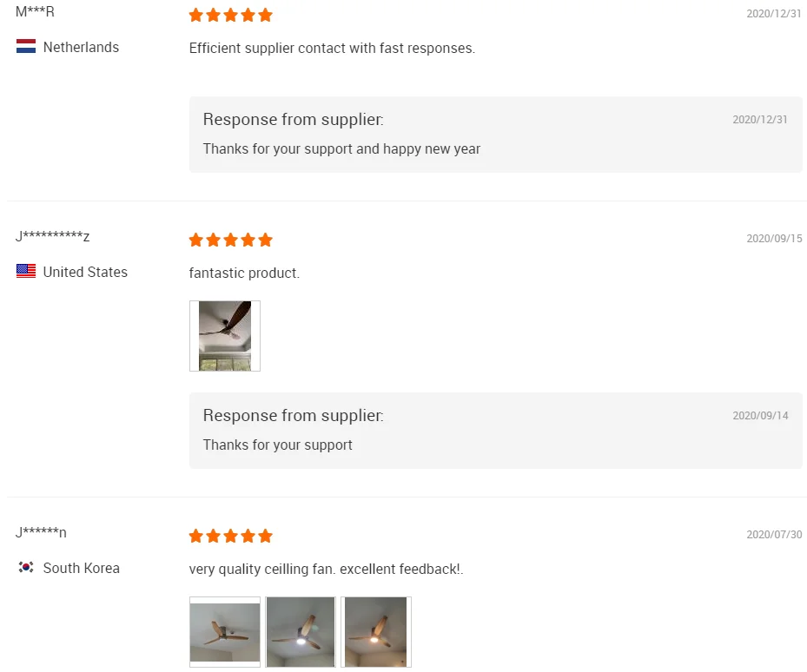Click the supplier reply 'Thanks for your support'
This screenshot has width=807, height=672.
(278, 445)
